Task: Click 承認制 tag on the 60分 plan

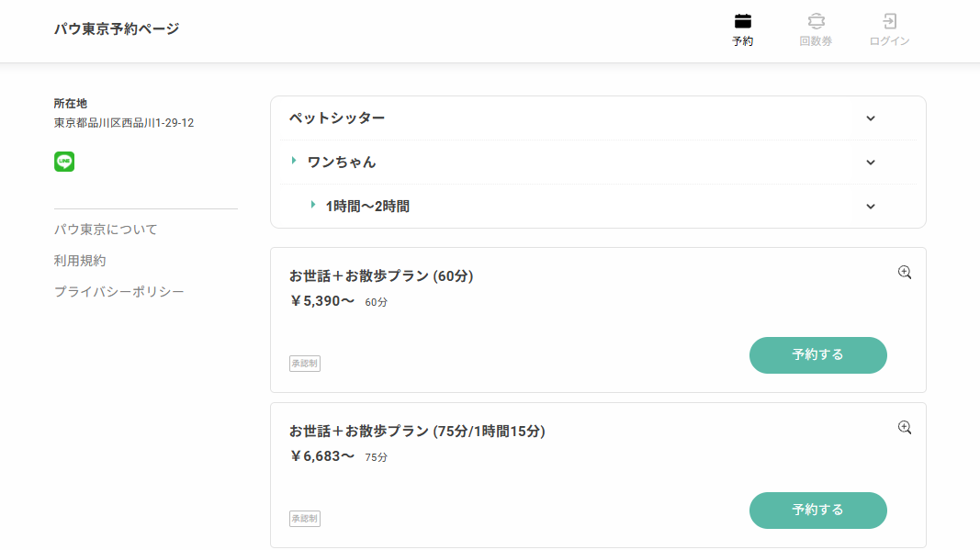Action: coord(305,363)
